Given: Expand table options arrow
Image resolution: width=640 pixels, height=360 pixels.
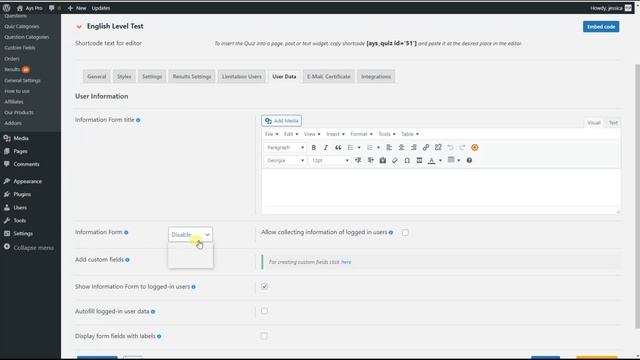Looking at the screenshot, I should point(459,160).
